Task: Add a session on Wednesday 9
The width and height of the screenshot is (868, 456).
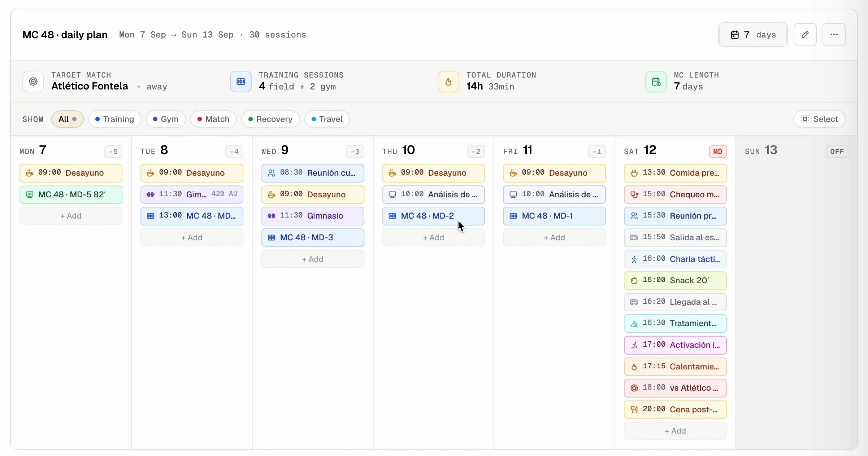Action: [313, 259]
